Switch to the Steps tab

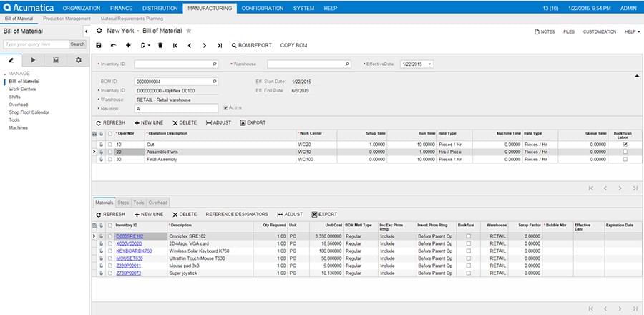(123, 203)
